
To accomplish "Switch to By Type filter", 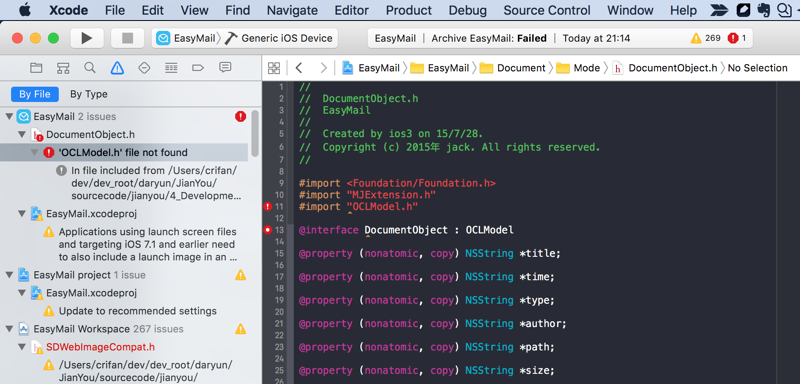I will [89, 94].
